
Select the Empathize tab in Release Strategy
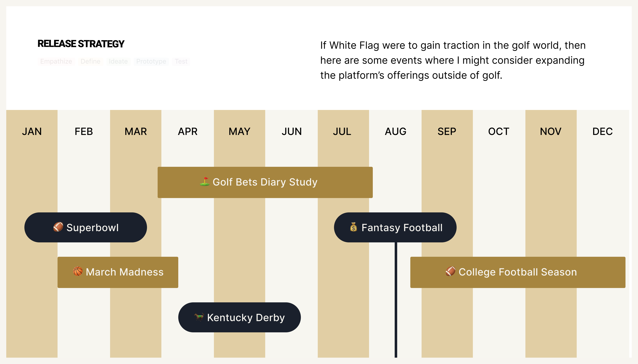56,61
